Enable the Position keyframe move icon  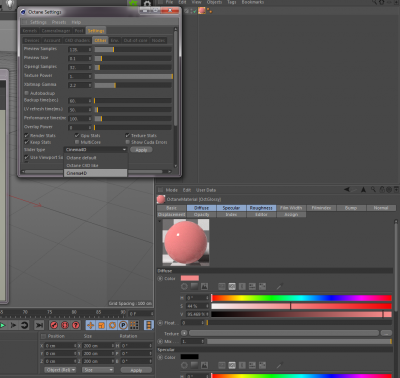coord(90,325)
